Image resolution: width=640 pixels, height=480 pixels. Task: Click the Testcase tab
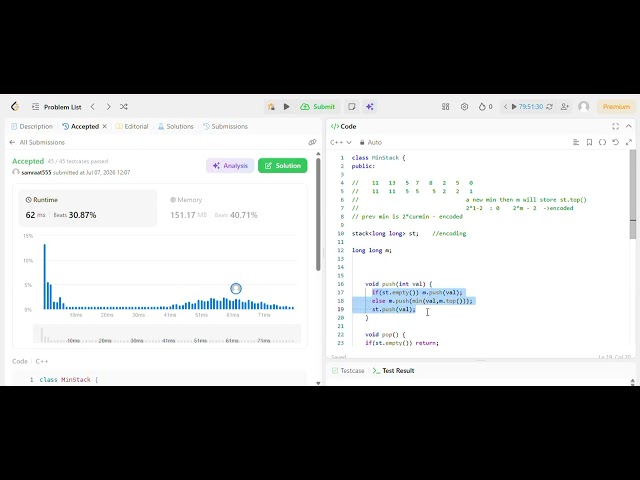click(x=348, y=371)
